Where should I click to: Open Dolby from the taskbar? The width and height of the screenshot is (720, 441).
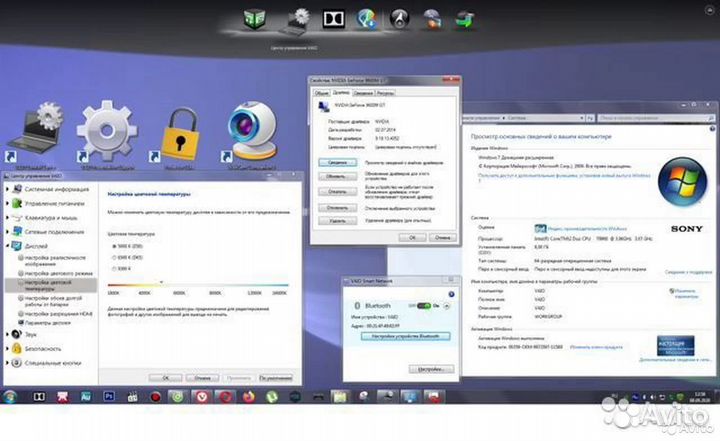tap(39, 396)
